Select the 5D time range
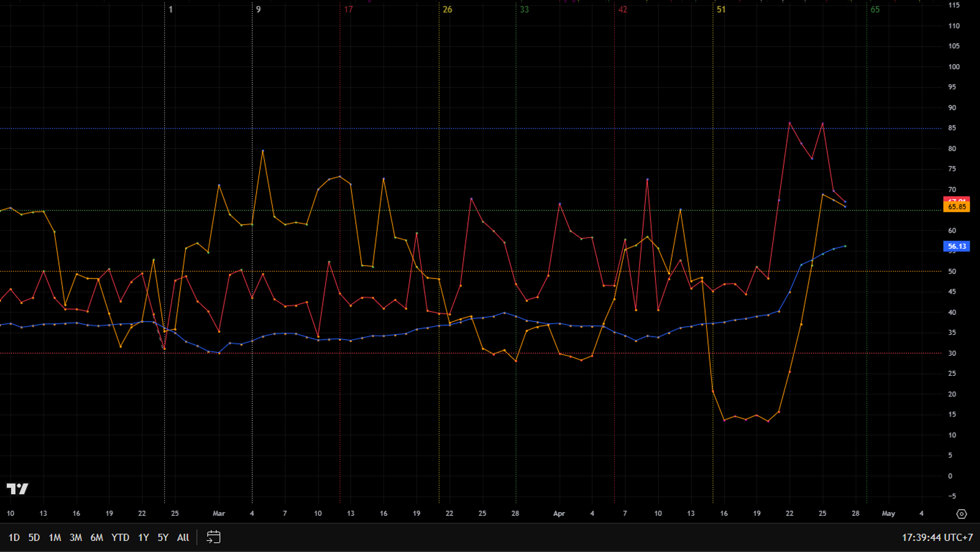This screenshot has width=980, height=552. [x=34, y=537]
